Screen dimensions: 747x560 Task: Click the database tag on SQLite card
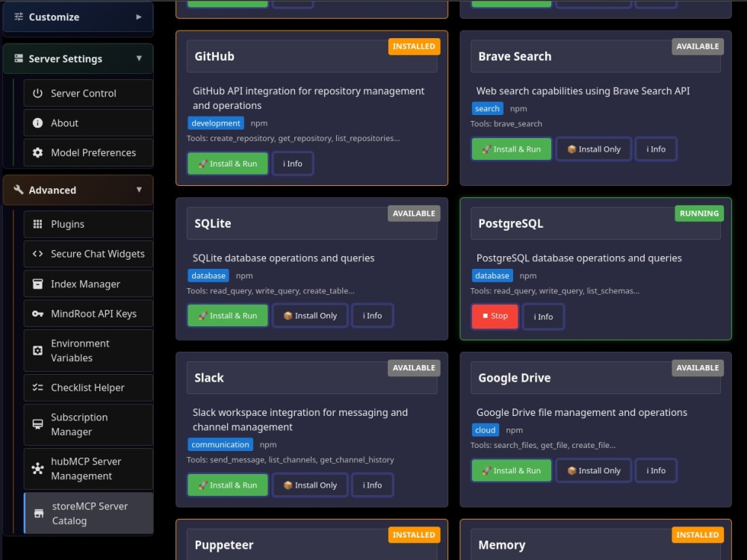point(208,276)
